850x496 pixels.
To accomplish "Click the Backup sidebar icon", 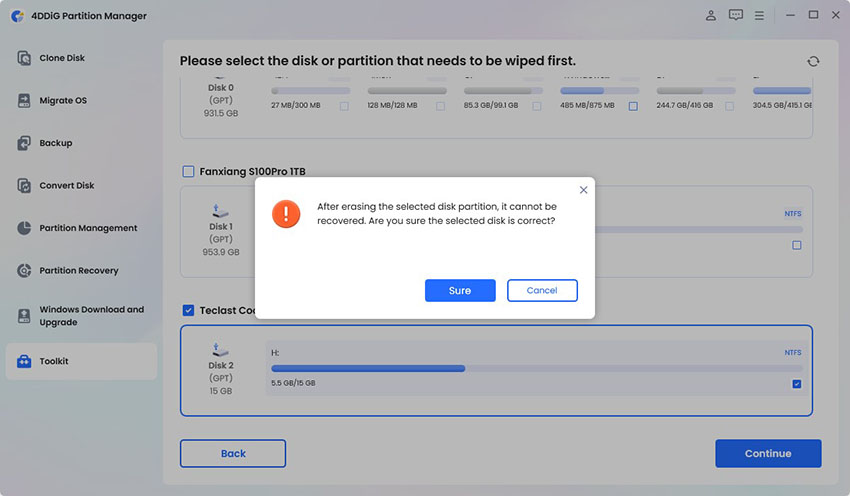I will [24, 143].
